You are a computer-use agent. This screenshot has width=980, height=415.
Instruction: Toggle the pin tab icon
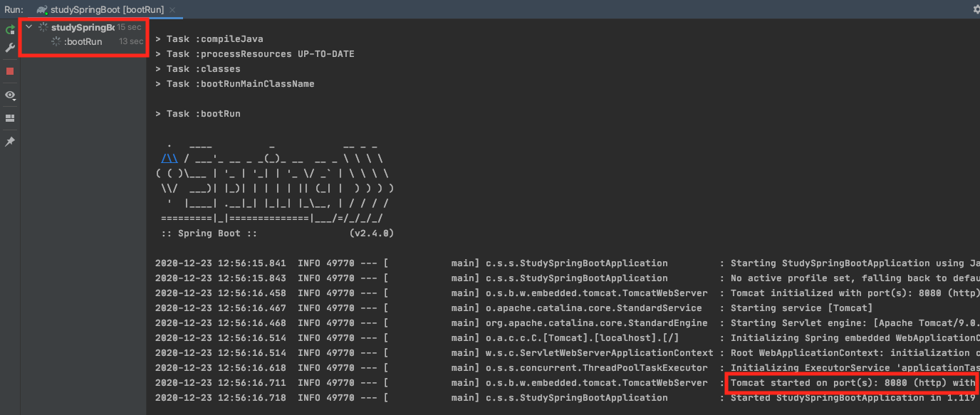click(x=10, y=142)
